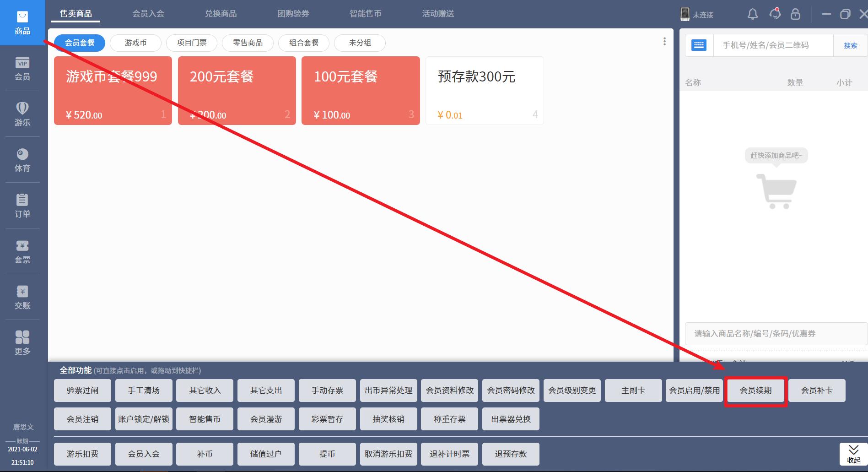868x472 pixels.
Task: Click the 手工清场 function button
Action: point(144,391)
